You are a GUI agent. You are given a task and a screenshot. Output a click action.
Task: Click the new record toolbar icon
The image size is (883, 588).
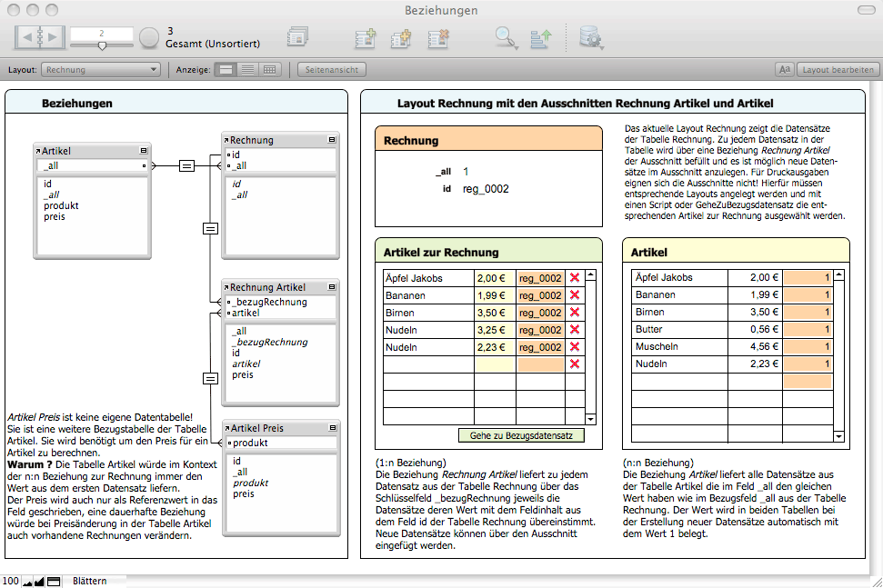point(366,38)
